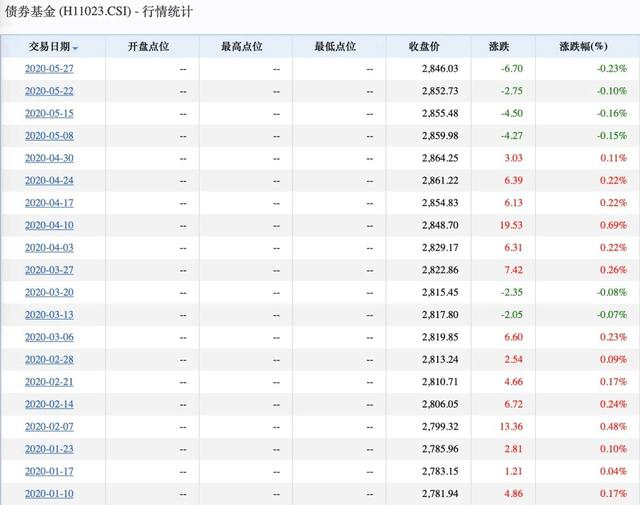Open the 2020-01-10 date link
The height and width of the screenshot is (505, 640).
[x=49, y=494]
